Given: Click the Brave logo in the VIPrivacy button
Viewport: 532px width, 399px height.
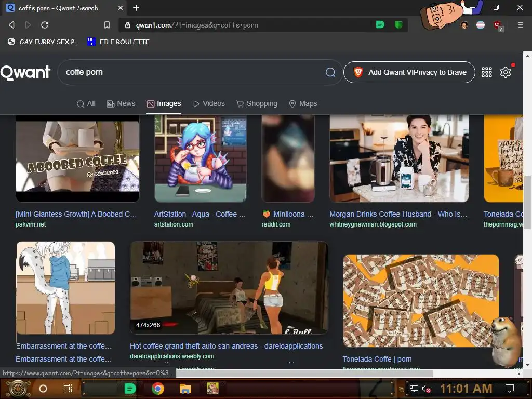Looking at the screenshot, I should pyautogui.click(x=358, y=72).
